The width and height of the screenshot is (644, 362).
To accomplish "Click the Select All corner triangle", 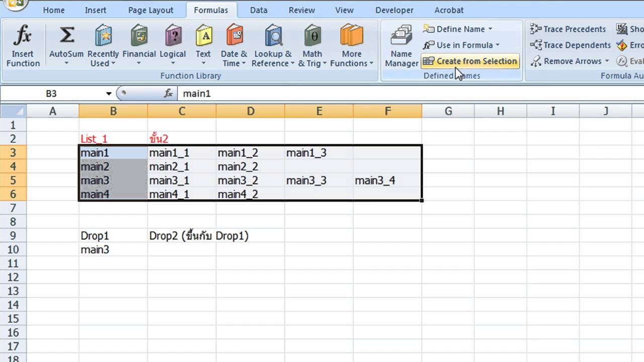I will point(13,111).
